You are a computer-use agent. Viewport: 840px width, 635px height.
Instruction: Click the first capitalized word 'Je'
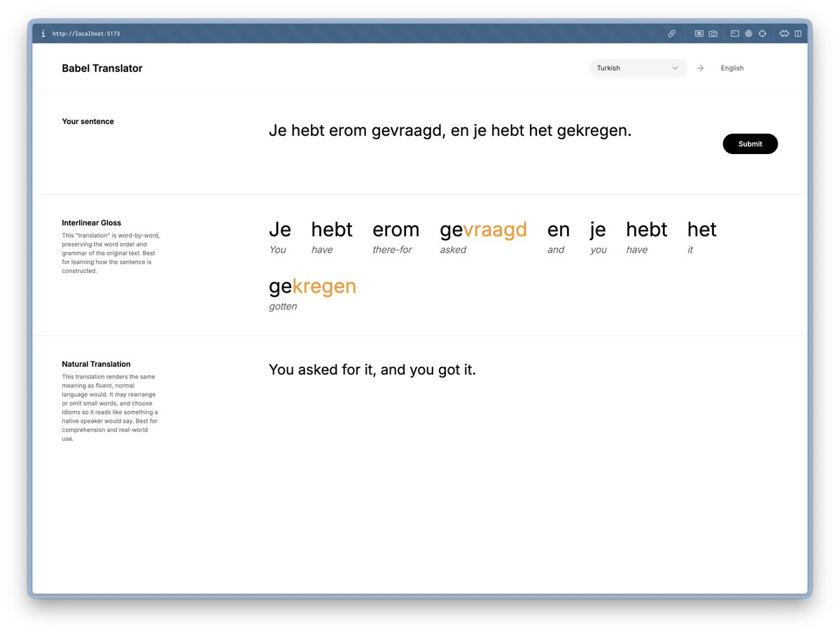[x=280, y=230]
